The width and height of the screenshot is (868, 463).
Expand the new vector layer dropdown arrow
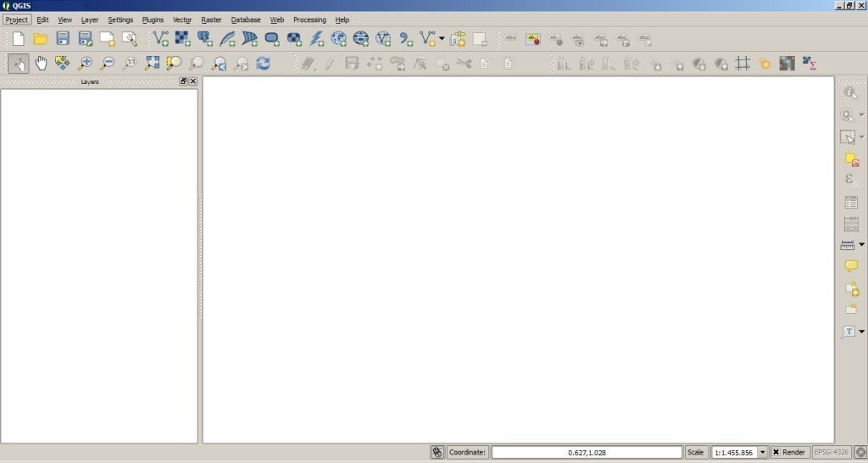tap(441, 39)
